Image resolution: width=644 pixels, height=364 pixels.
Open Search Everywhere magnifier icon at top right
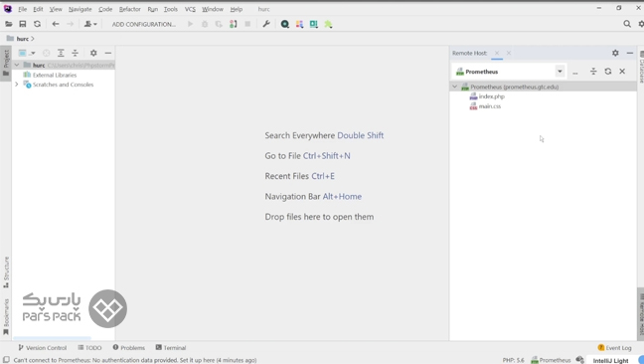click(x=627, y=24)
